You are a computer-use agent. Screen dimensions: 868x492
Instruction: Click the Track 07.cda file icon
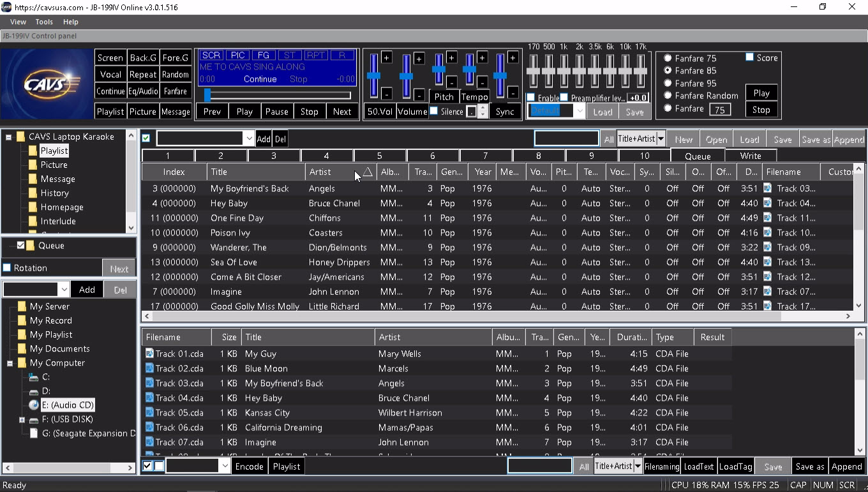point(149,442)
